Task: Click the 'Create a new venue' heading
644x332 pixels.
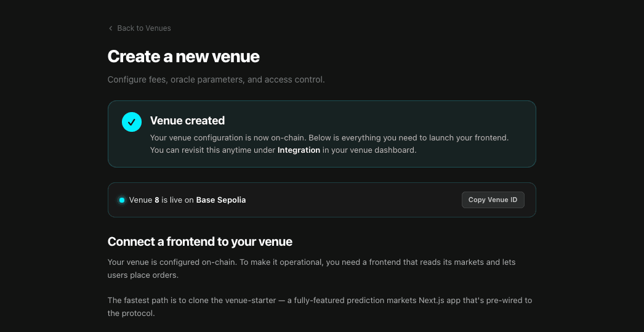Action: click(183, 57)
